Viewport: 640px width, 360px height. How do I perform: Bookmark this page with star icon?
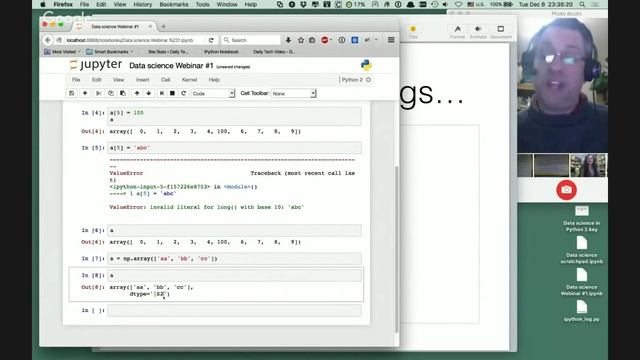coord(301,40)
